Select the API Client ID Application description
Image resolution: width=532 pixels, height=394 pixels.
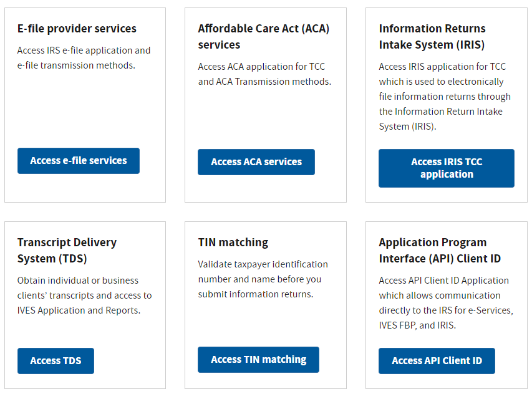(x=446, y=303)
